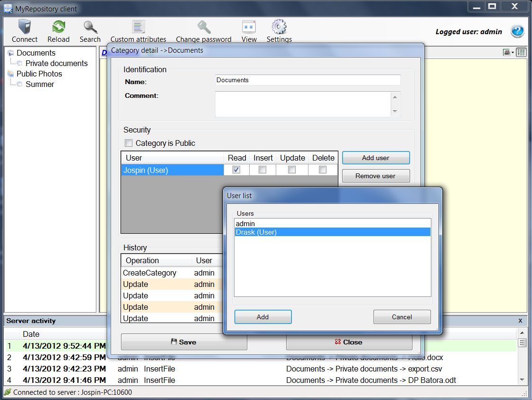532x400 pixels.
Task: Check Insert permission for Jospin
Action: [x=262, y=170]
